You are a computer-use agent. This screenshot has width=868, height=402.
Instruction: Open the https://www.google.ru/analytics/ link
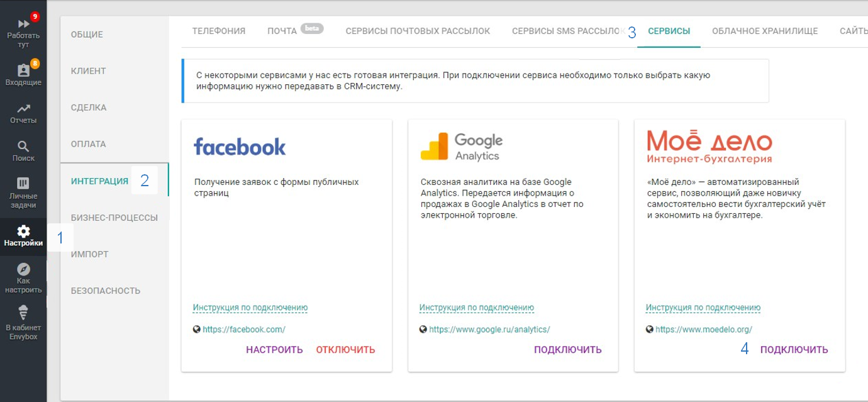[489, 329]
